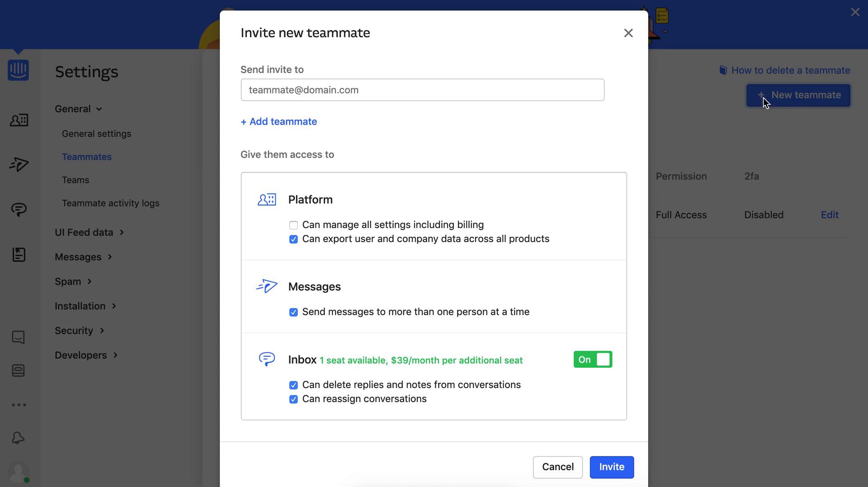Collapse the General settings section

pyautogui.click(x=78, y=108)
